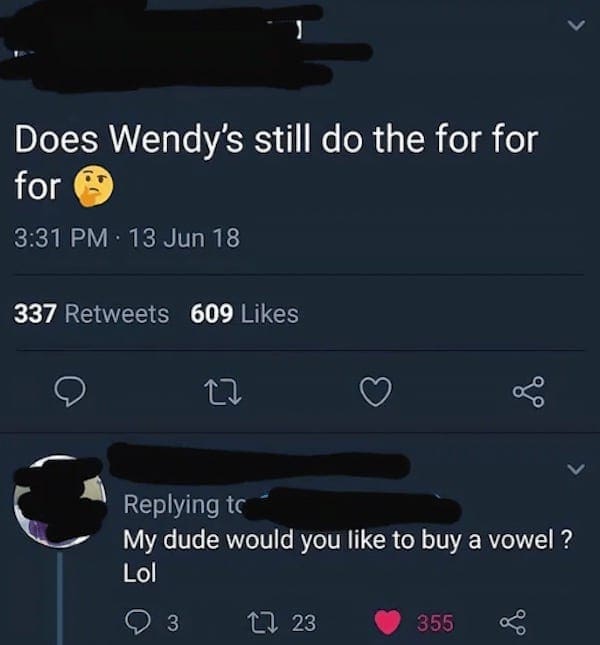Retweet the main Wendy's tweet
600x645 pixels.
tap(222, 392)
